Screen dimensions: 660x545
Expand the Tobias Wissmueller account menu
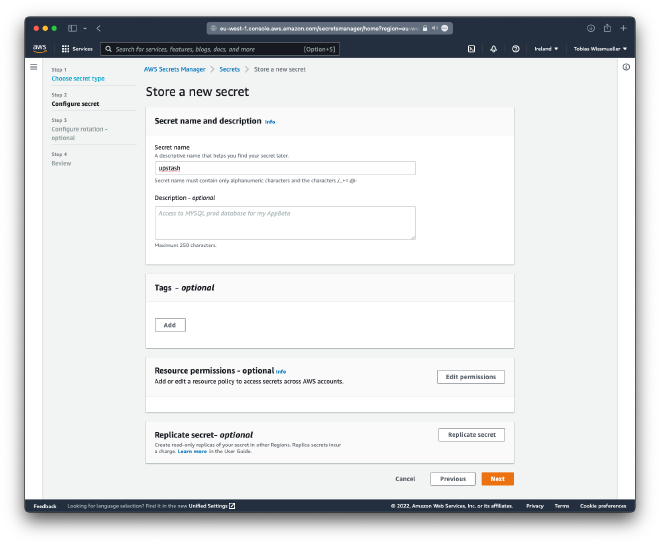point(600,48)
